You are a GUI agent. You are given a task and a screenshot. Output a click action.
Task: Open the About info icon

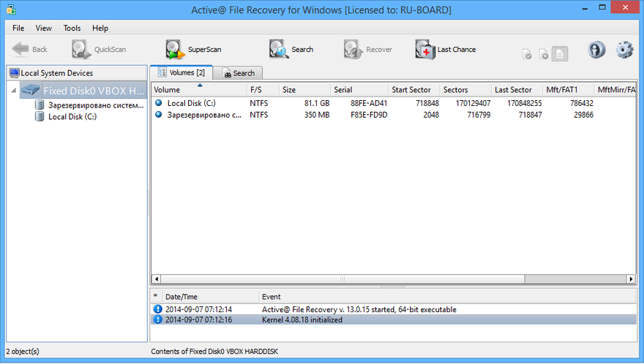tap(597, 50)
